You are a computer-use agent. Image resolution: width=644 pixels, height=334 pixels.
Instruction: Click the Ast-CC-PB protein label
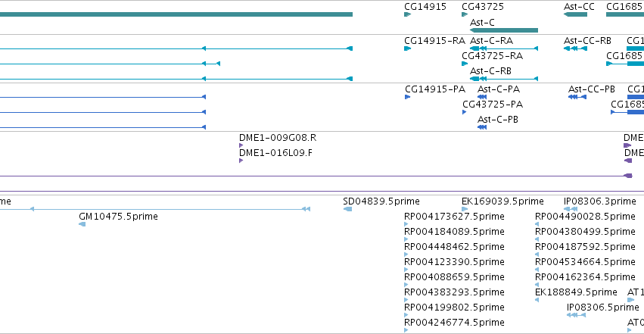tap(592, 89)
